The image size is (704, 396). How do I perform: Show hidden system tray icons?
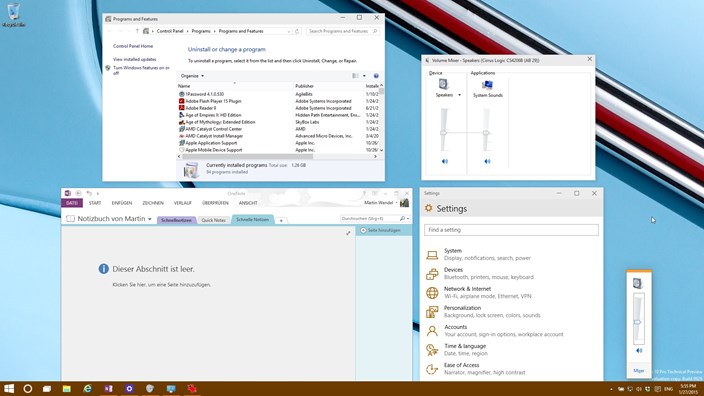(x=611, y=389)
